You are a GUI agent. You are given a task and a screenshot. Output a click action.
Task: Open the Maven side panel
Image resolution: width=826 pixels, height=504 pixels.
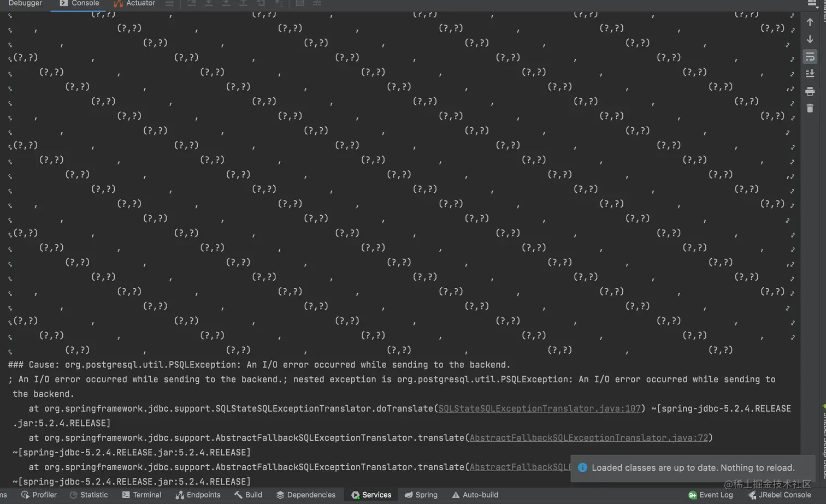(x=823, y=11)
